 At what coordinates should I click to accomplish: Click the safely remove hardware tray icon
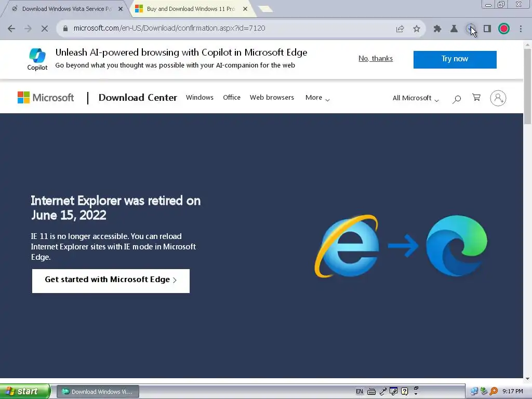[x=484, y=392]
